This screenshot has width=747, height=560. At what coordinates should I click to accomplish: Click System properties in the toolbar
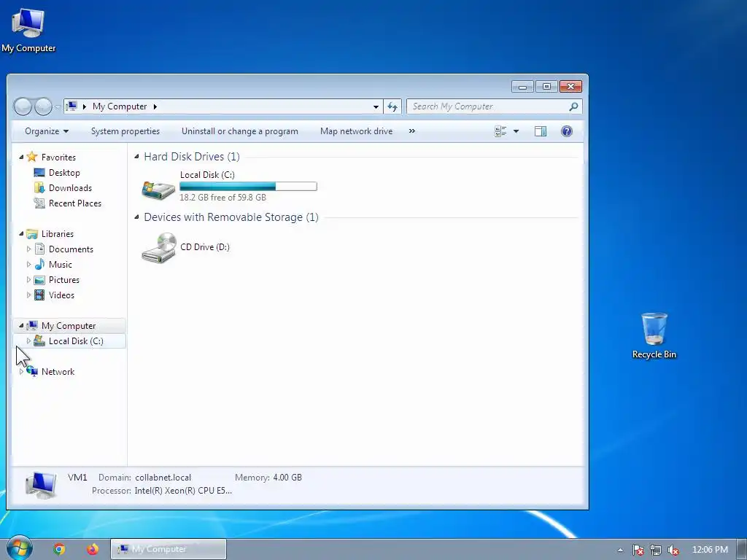[125, 131]
